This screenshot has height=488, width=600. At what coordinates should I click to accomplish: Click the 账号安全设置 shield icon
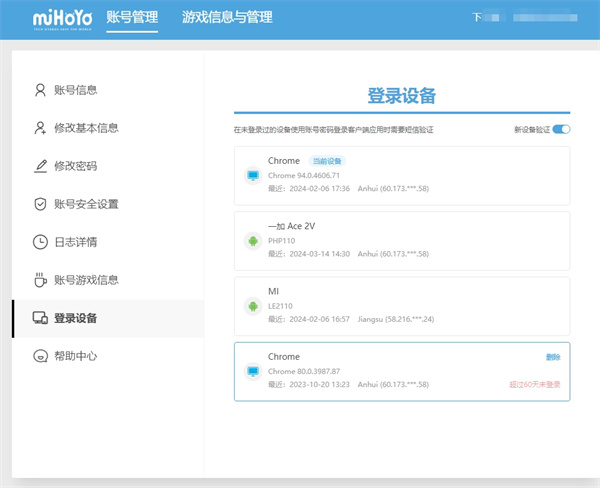click(x=40, y=204)
